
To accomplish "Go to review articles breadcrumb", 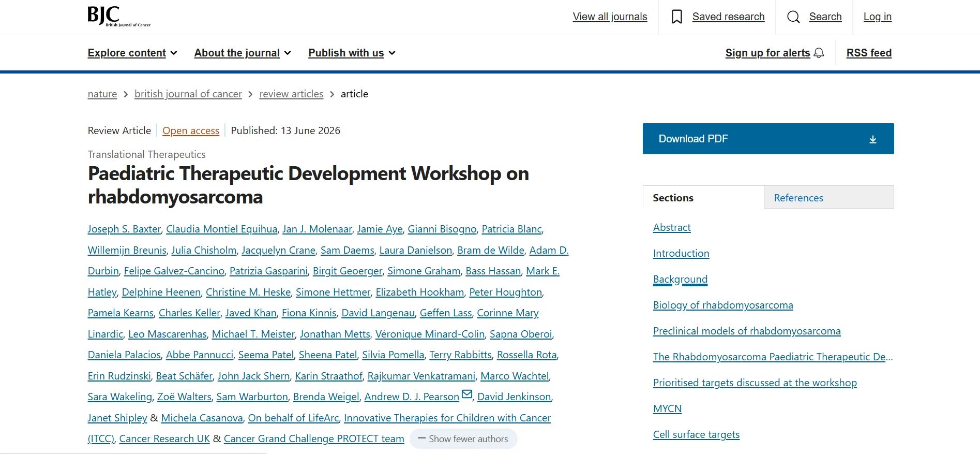I will (x=291, y=94).
